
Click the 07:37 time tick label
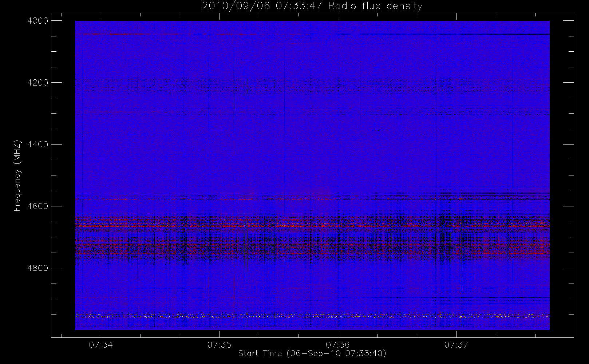click(x=456, y=345)
